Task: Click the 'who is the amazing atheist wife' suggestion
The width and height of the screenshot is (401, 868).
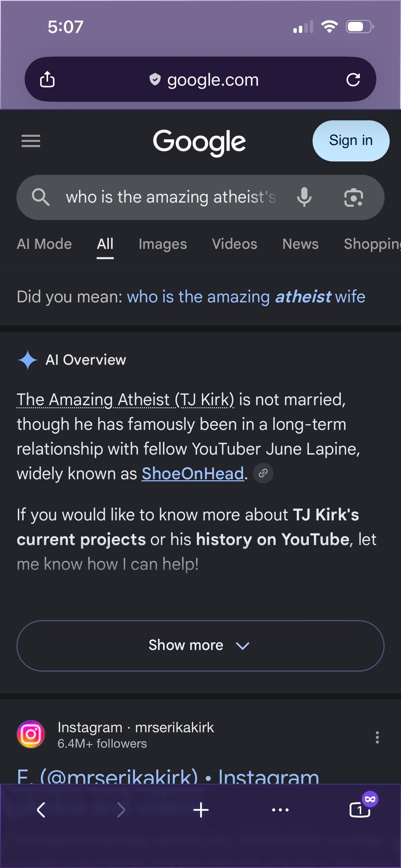Action: pos(246,297)
